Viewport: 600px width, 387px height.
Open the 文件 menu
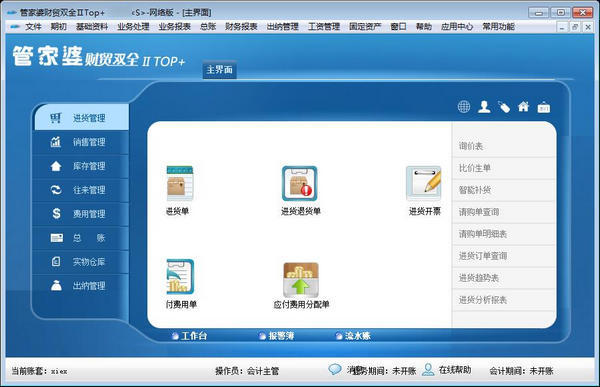click(33, 26)
